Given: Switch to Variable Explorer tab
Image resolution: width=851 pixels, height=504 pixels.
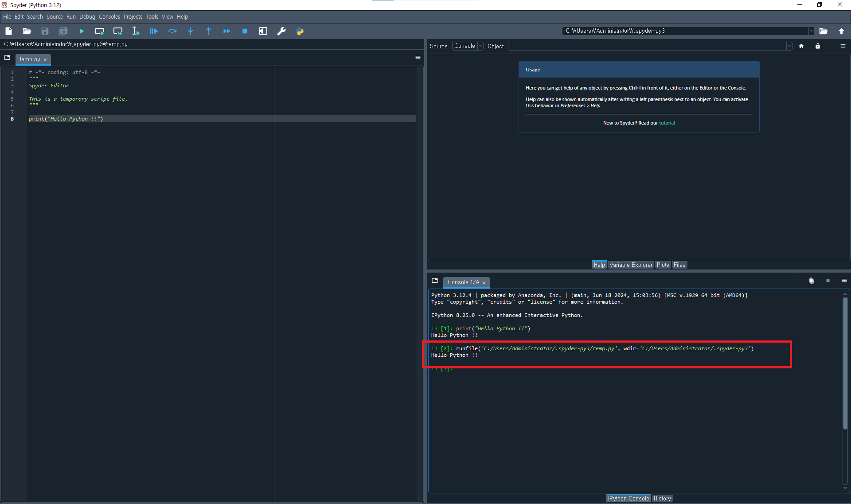Looking at the screenshot, I should 631,265.
